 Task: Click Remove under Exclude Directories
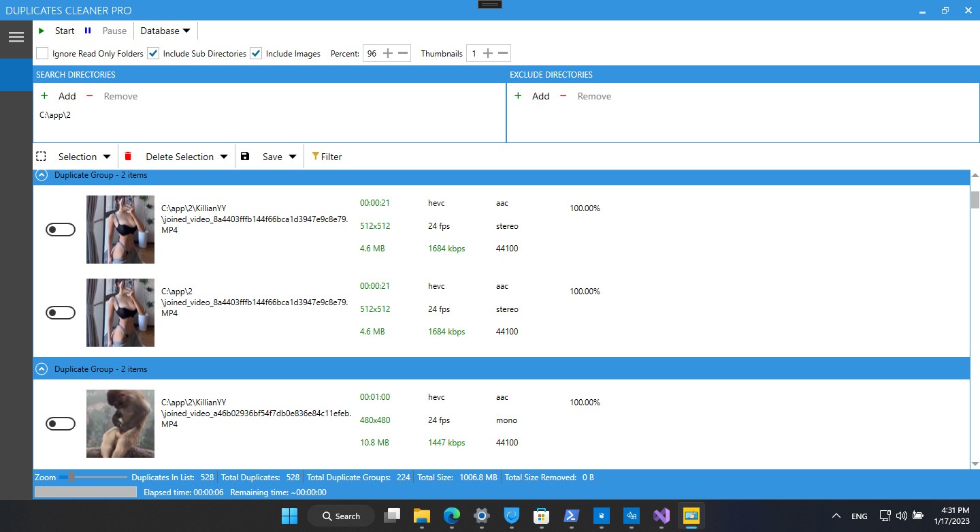tap(594, 96)
